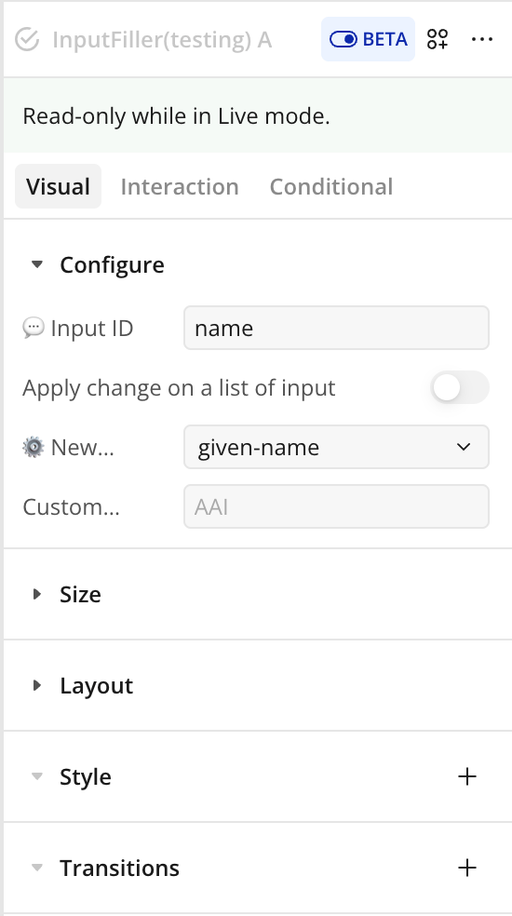Open the components grid-plus icon
The width and height of the screenshot is (512, 916).
point(437,39)
